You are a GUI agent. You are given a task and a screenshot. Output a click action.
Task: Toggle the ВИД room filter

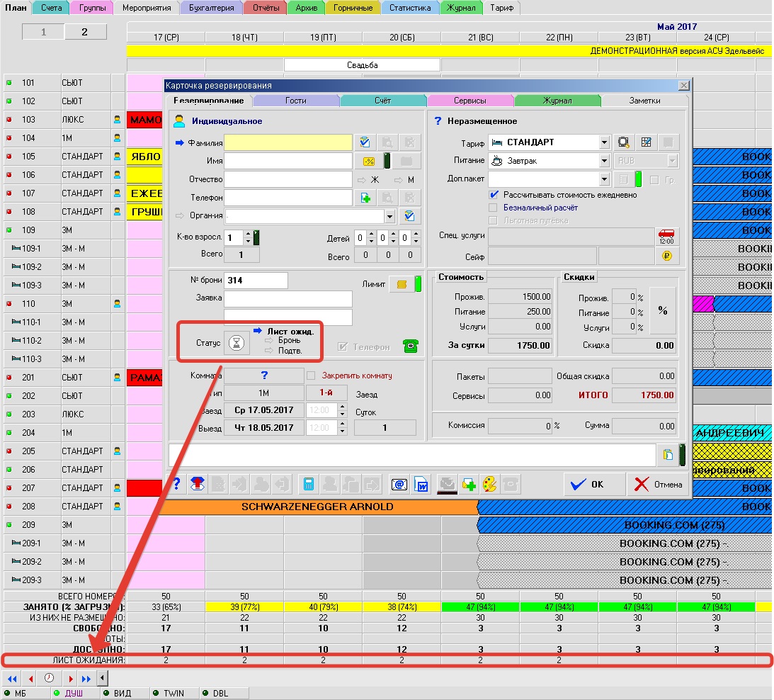[118, 693]
